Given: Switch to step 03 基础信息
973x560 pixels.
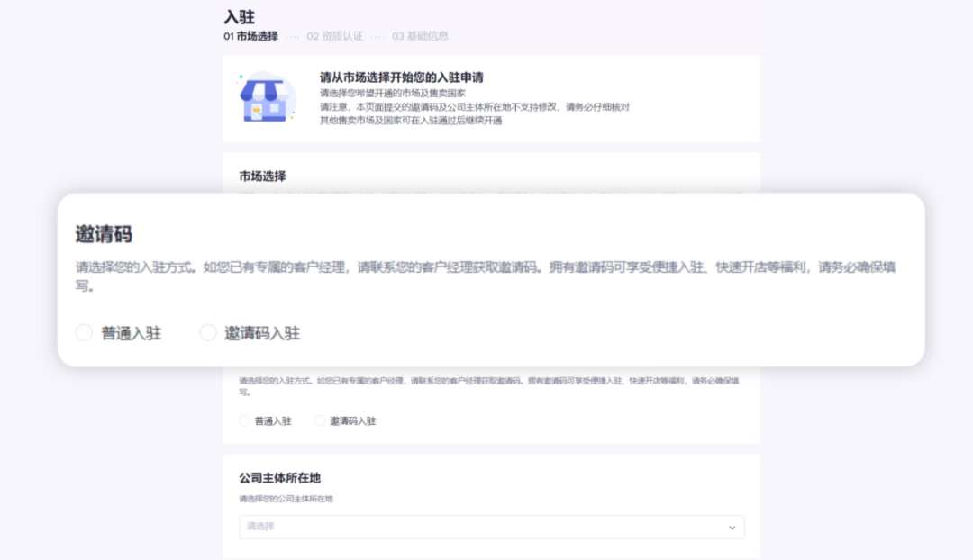Looking at the screenshot, I should coord(421,35).
